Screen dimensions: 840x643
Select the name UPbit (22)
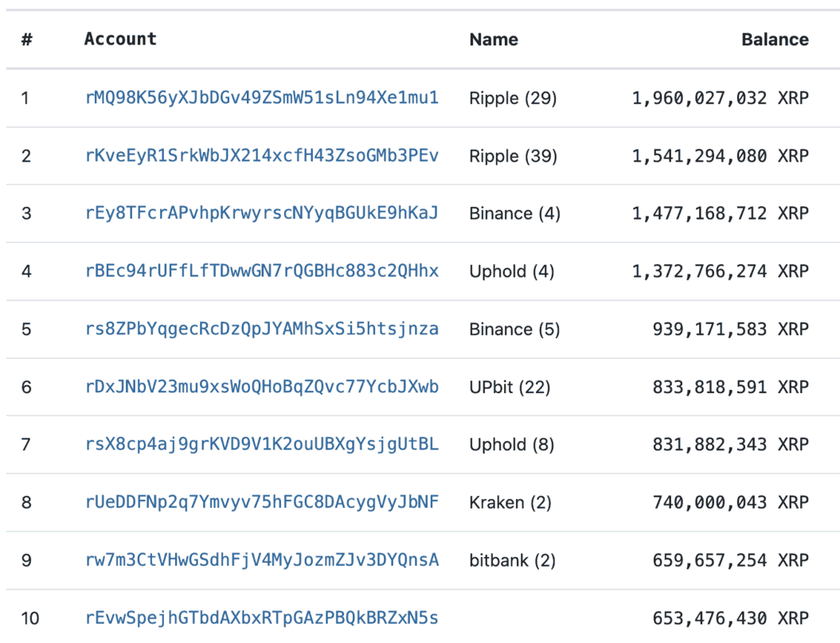coord(510,387)
